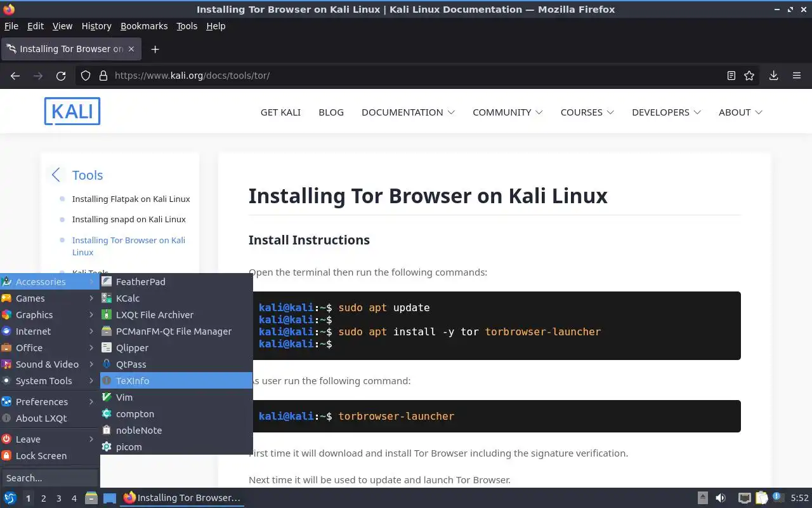Screen dimensions: 812x508
Task: Open network status tray icon
Action: [744, 498]
